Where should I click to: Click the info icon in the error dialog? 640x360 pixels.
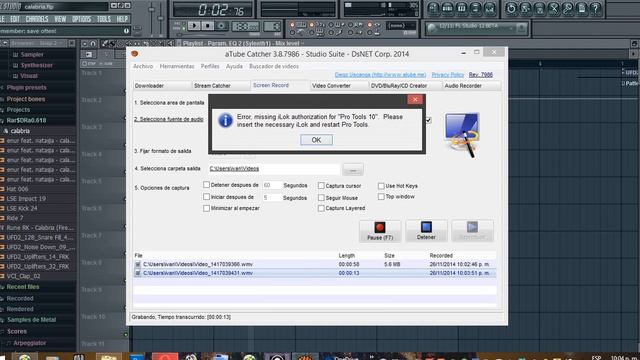pyautogui.click(x=225, y=121)
